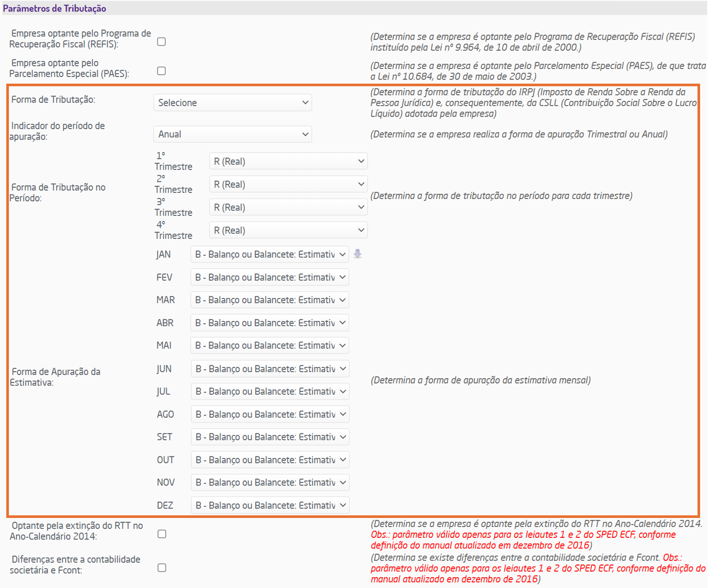This screenshot has height=588, width=709.
Task: Click the REFIS Lei nº 9.964 description text
Action: tap(533, 42)
